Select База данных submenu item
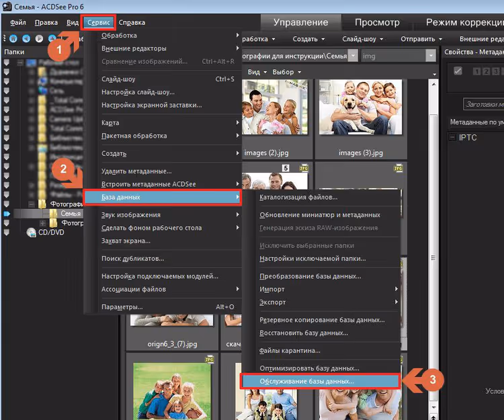504x420 pixels. pos(163,197)
